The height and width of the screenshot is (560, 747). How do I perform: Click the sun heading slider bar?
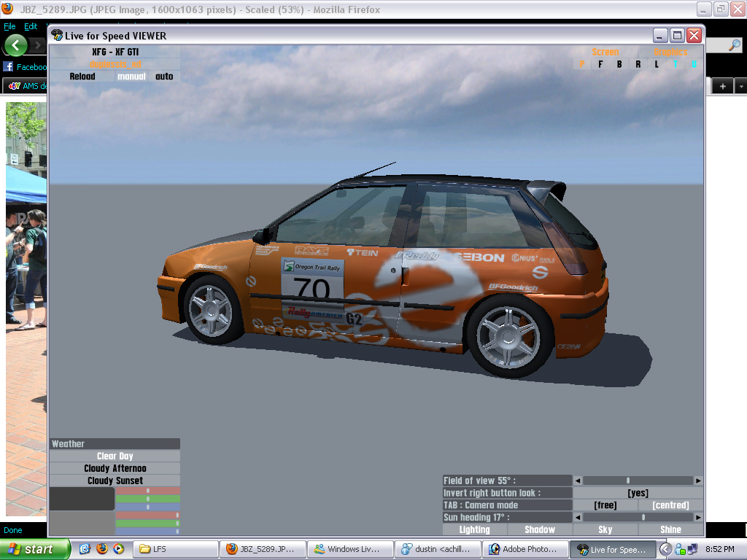(638, 517)
